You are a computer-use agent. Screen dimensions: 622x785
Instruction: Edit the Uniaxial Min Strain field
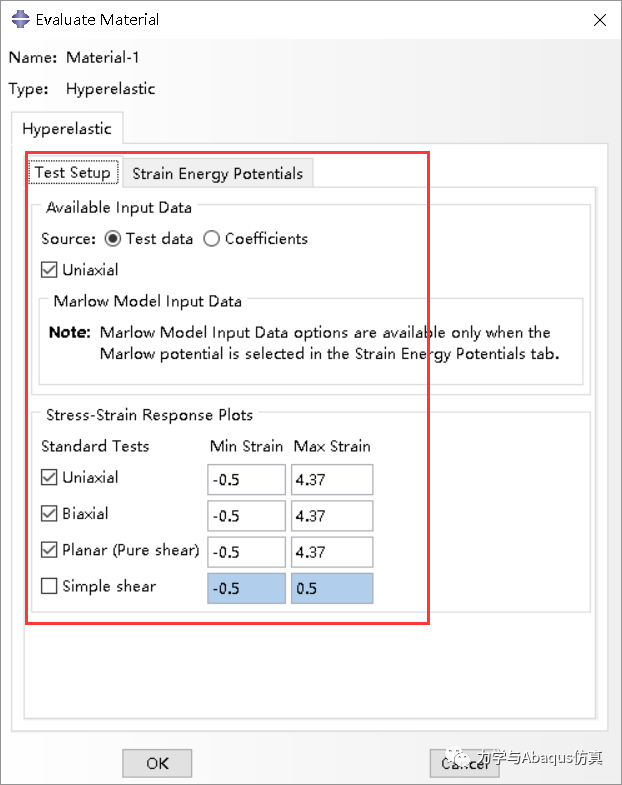click(246, 480)
